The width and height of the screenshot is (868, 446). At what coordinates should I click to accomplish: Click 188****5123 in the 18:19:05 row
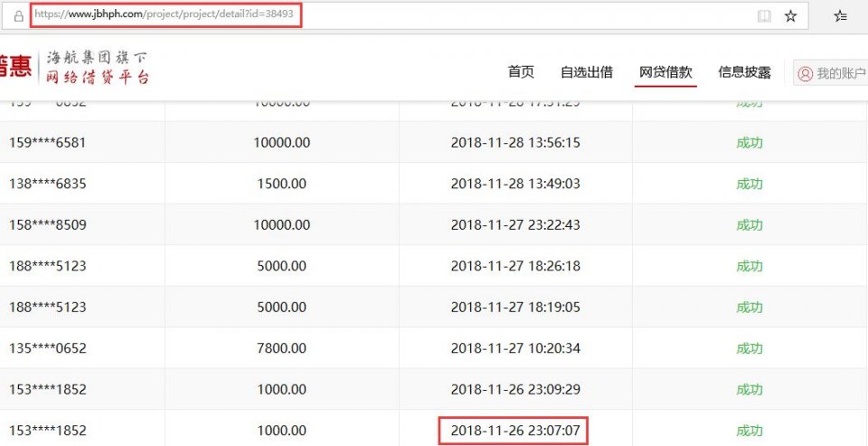tap(48, 307)
